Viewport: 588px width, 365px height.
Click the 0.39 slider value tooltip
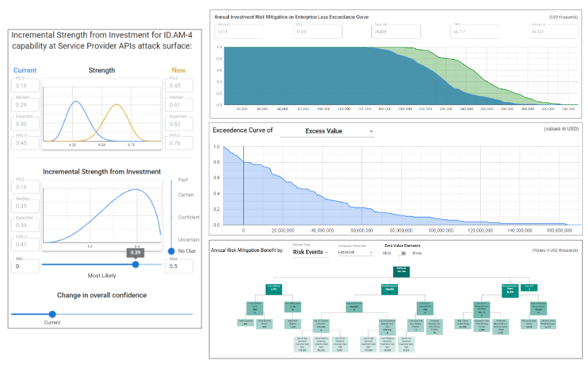pyautogui.click(x=135, y=253)
